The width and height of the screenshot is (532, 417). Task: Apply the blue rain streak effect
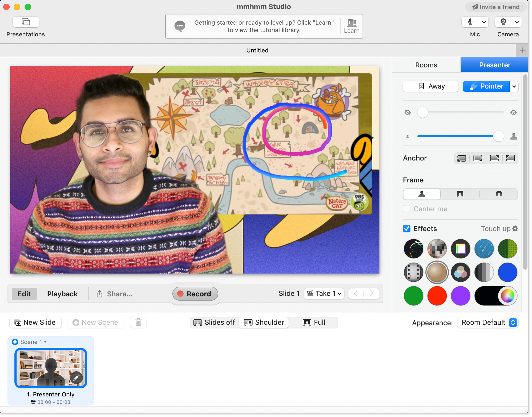tap(484, 249)
